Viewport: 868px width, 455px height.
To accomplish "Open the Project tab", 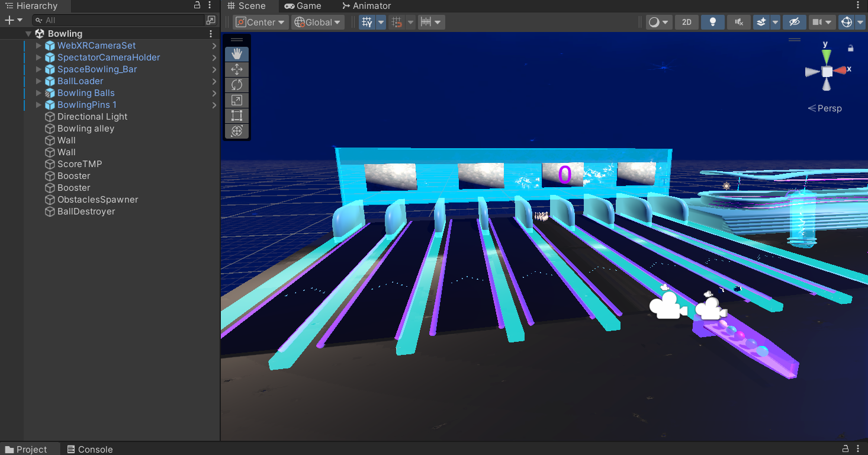I will tap(26, 449).
